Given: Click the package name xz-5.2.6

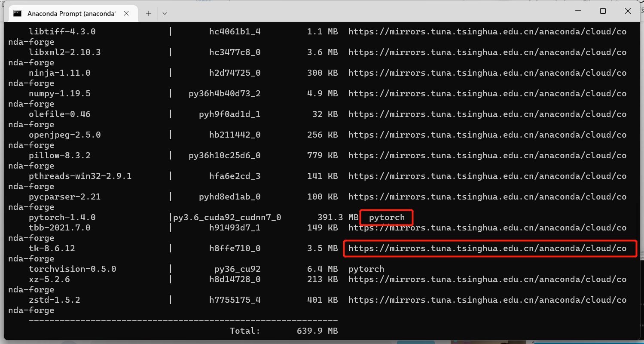Looking at the screenshot, I should click(x=49, y=279).
